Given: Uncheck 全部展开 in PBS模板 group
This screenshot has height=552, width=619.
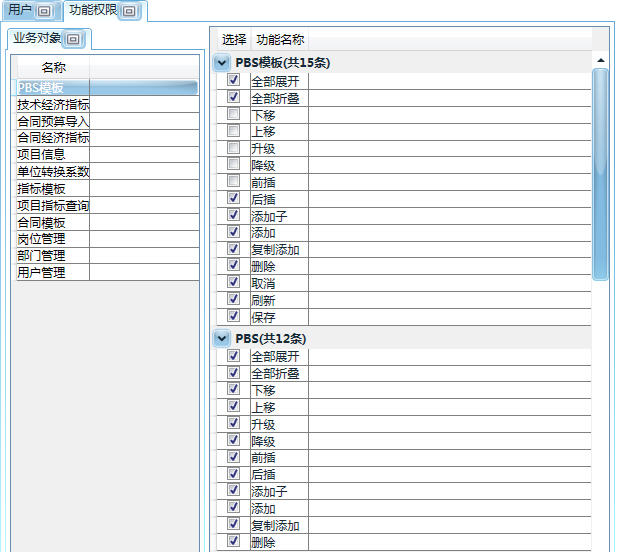Looking at the screenshot, I should tap(233, 80).
